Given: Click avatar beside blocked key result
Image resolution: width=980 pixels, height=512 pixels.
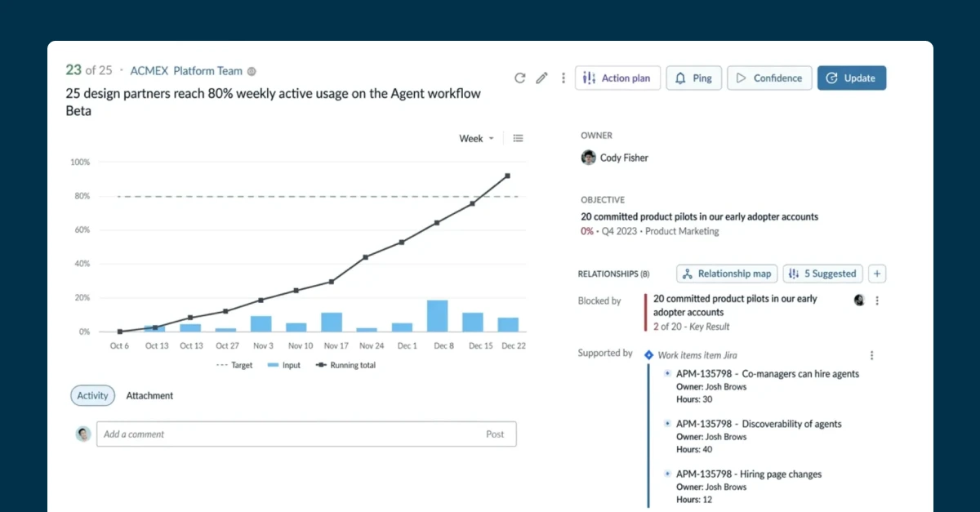Looking at the screenshot, I should click(859, 301).
